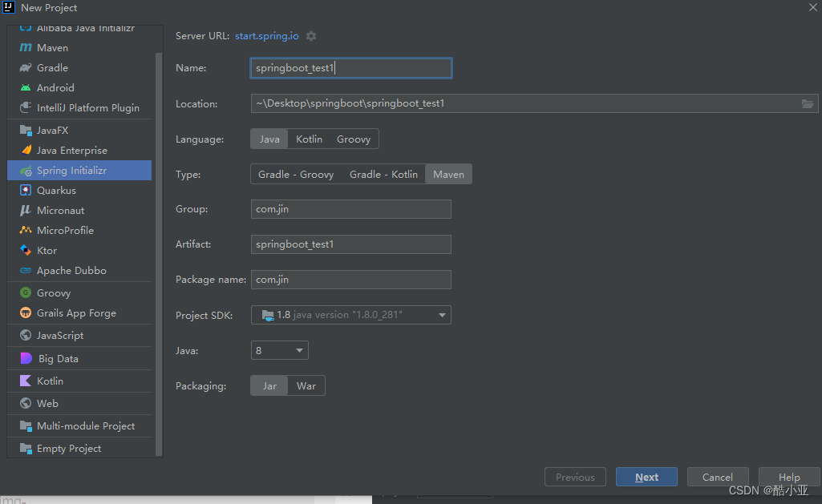Click the Spring Initializr leaf icon

point(25,170)
